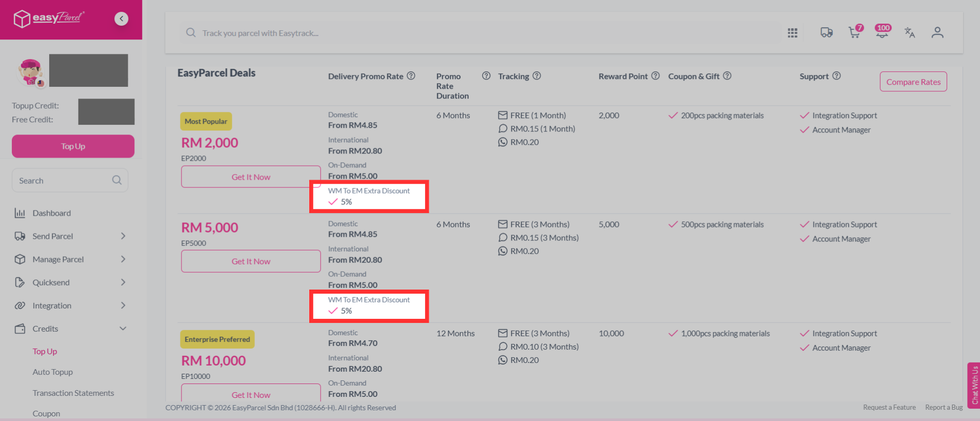
Task: Open the delivery truck icon in the header
Action: pyautogui.click(x=826, y=33)
